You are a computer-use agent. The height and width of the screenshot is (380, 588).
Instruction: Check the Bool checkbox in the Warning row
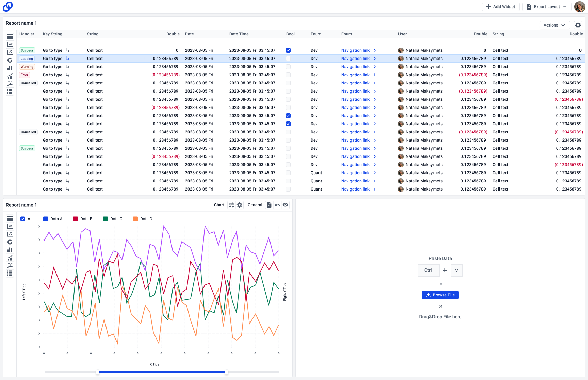tap(288, 67)
